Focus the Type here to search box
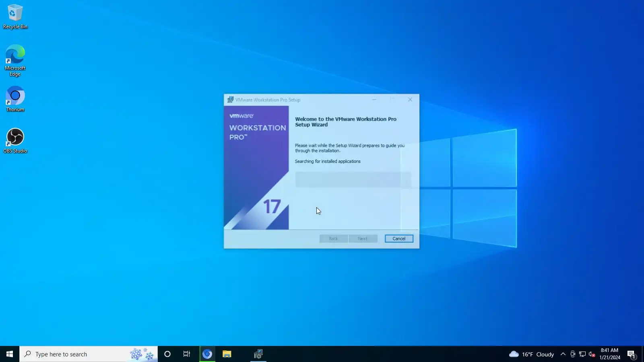Viewport: 644px width, 362px height. tap(89, 354)
